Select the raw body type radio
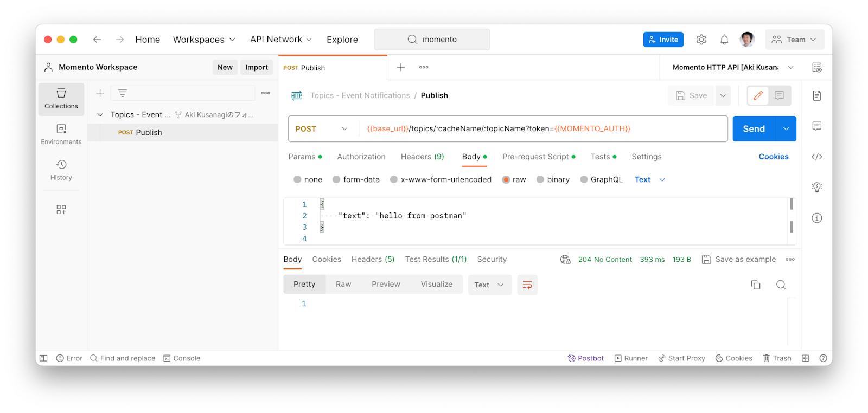 506,179
